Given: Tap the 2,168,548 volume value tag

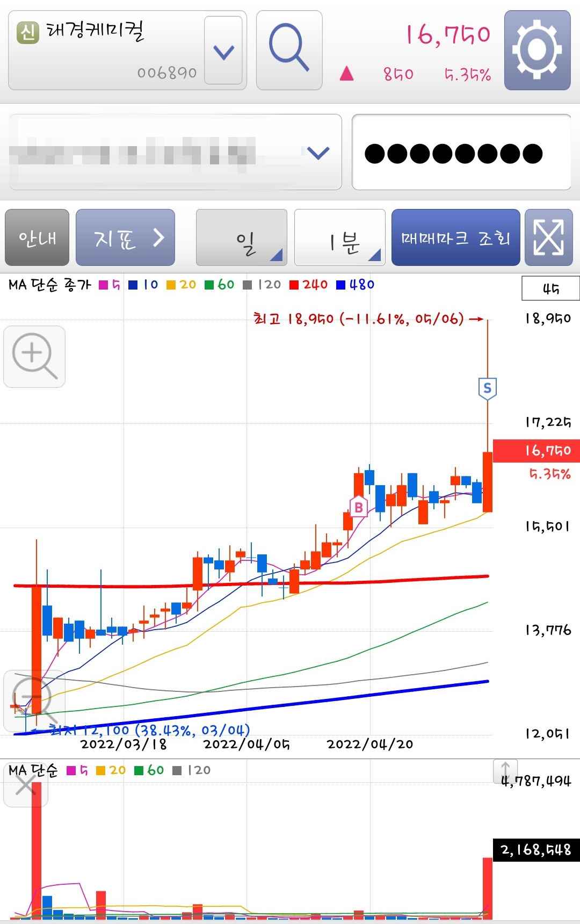Looking at the screenshot, I should click(x=536, y=850).
